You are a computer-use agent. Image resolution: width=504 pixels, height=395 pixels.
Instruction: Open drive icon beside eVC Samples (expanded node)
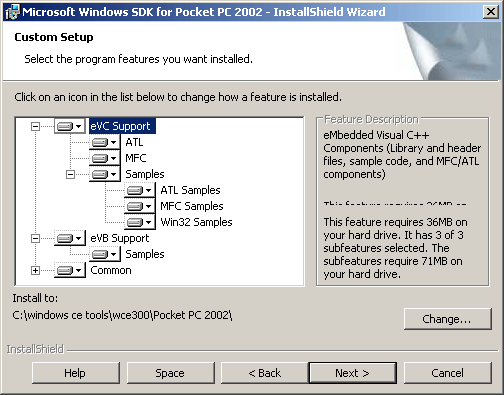click(x=104, y=174)
